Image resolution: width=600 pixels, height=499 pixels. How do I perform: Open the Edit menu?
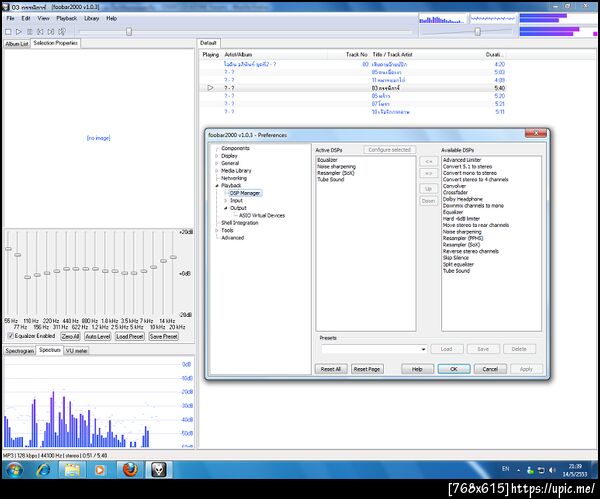click(x=26, y=18)
